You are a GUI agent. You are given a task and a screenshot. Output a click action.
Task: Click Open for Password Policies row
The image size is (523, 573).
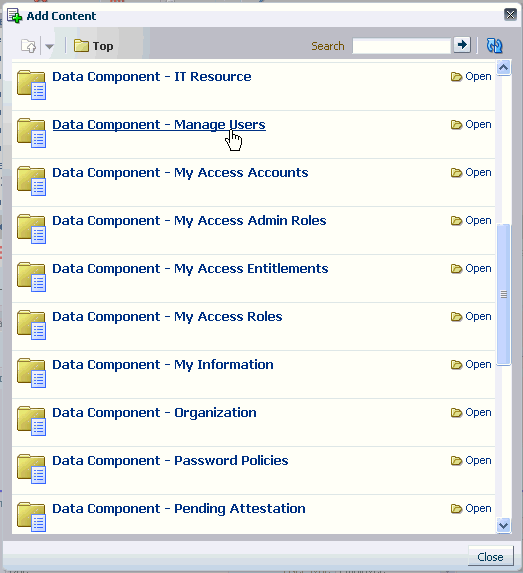tap(471, 460)
